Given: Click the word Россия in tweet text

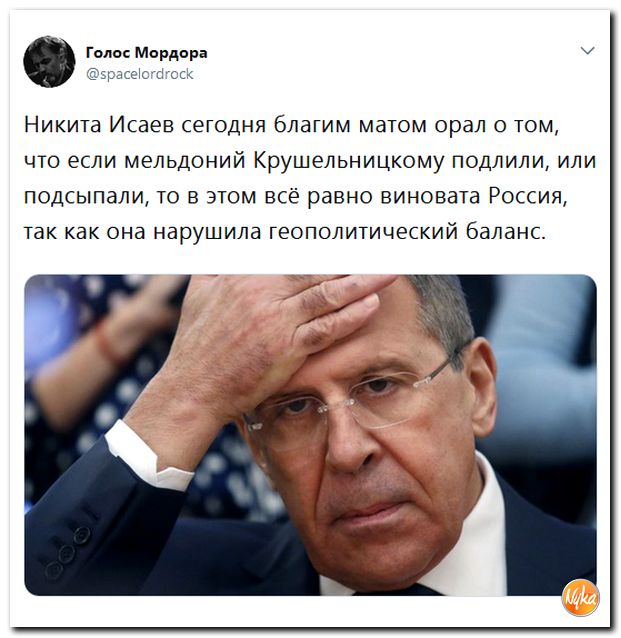Looking at the screenshot, I should coord(527,196).
